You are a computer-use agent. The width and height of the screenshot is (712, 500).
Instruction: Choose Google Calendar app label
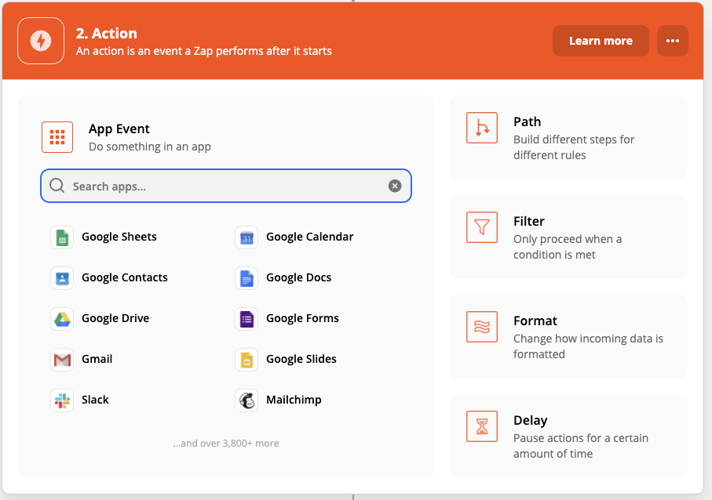(310, 237)
